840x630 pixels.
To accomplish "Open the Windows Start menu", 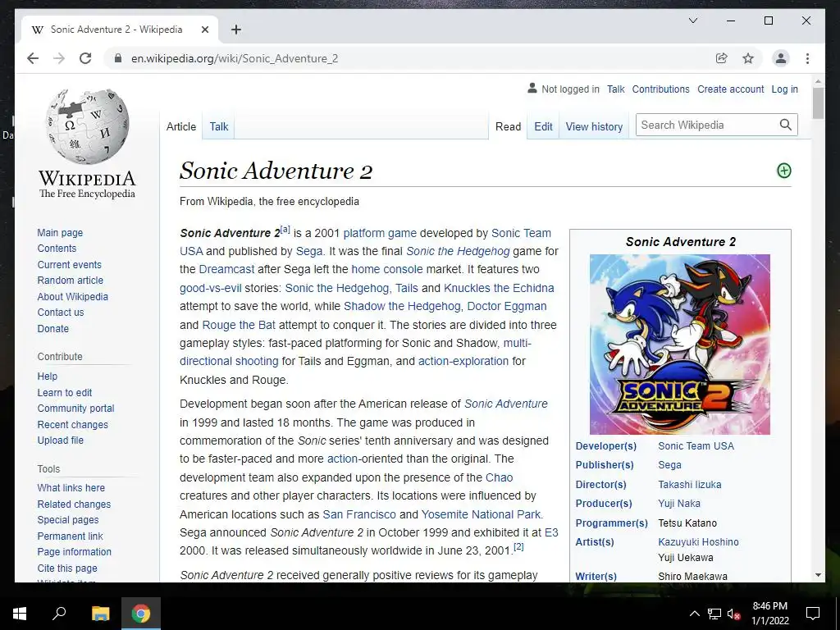I will coord(20,614).
